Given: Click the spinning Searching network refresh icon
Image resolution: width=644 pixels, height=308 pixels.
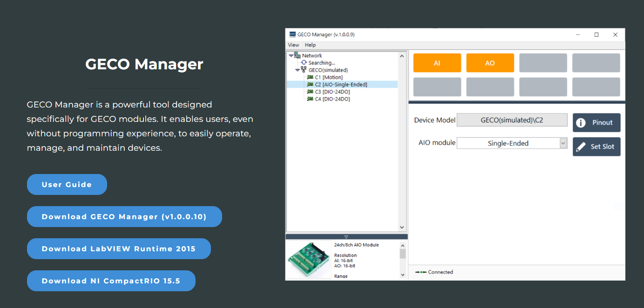Looking at the screenshot, I should point(304,62).
